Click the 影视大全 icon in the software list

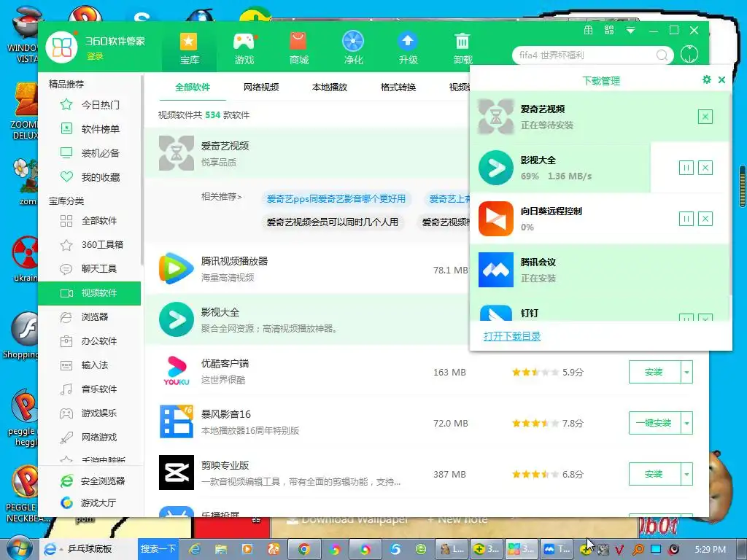[x=177, y=319]
